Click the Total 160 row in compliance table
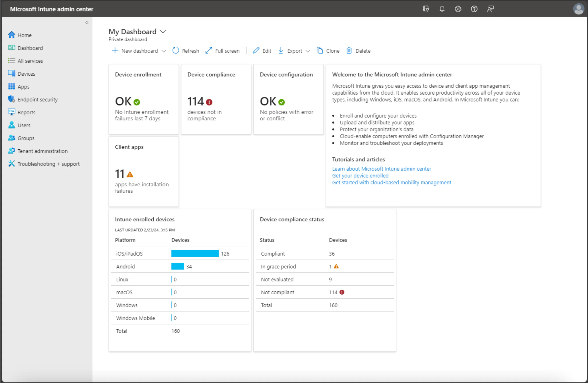The height and width of the screenshot is (383, 588). (325, 305)
